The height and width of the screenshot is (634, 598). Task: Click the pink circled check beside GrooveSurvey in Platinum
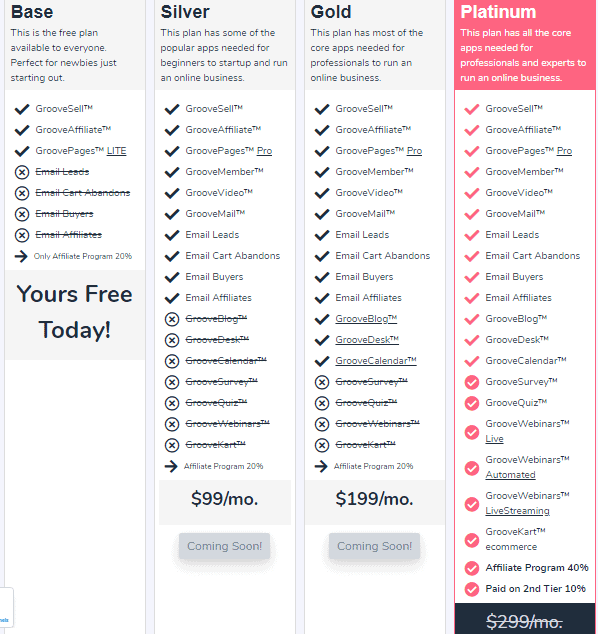click(472, 382)
